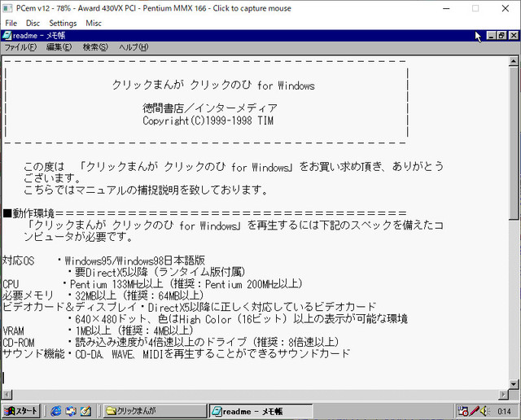Viewport: 521px width, 420px height.
Task: Click the PCem application title icon
Action: 7,8
